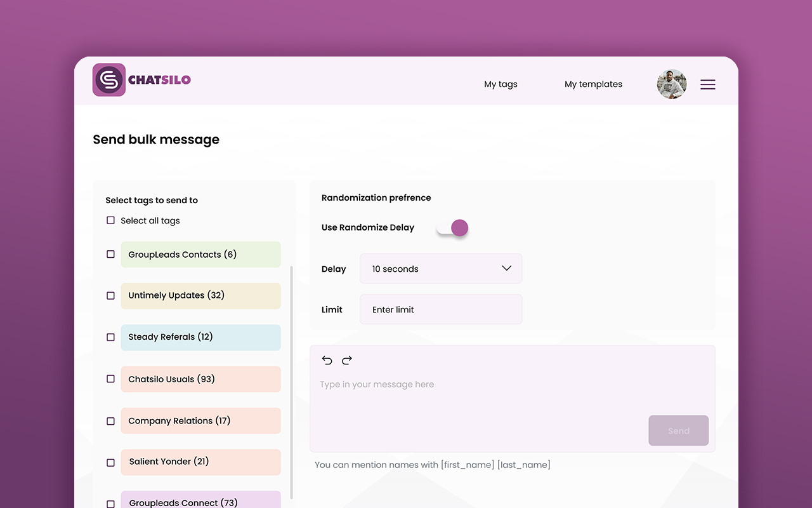The image size is (812, 508).
Task: Tick the Salient Yonder (21) checkbox
Action: 110,462
